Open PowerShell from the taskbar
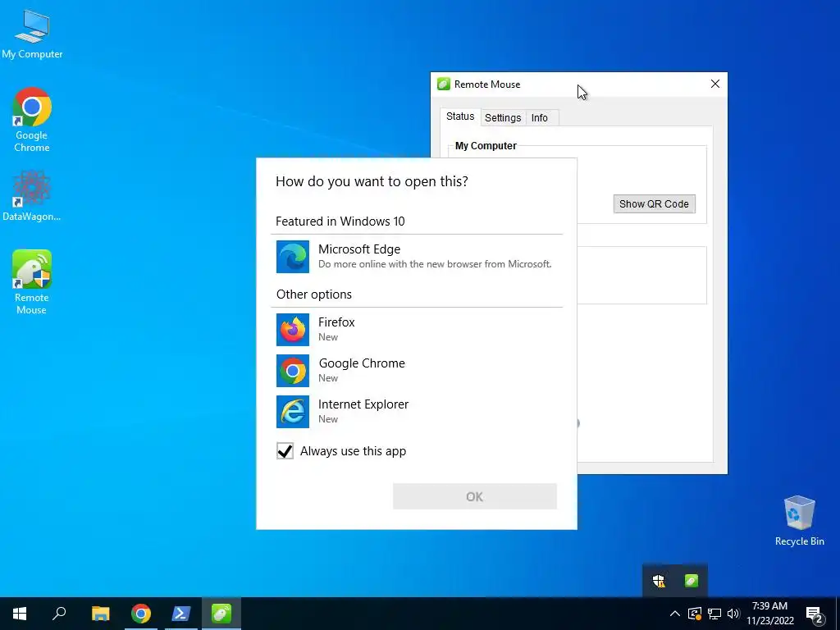840x630 pixels. pos(181,614)
